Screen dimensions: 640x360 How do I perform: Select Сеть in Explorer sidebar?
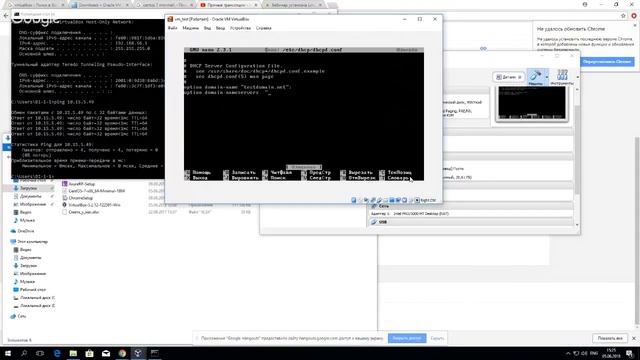(x=21, y=316)
